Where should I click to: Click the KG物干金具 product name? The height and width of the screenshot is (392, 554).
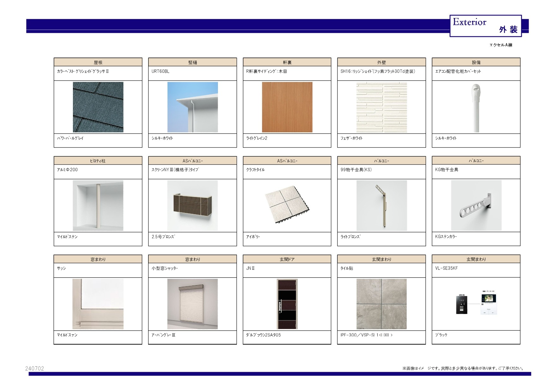447,170
